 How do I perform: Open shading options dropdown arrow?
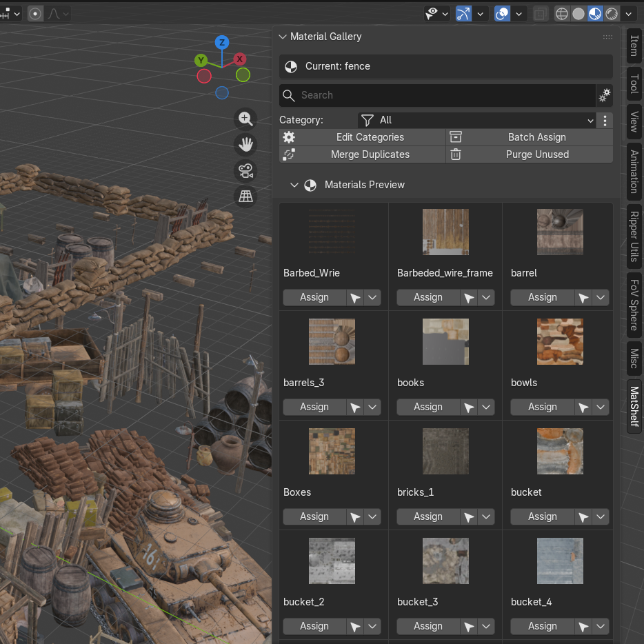coord(628,14)
